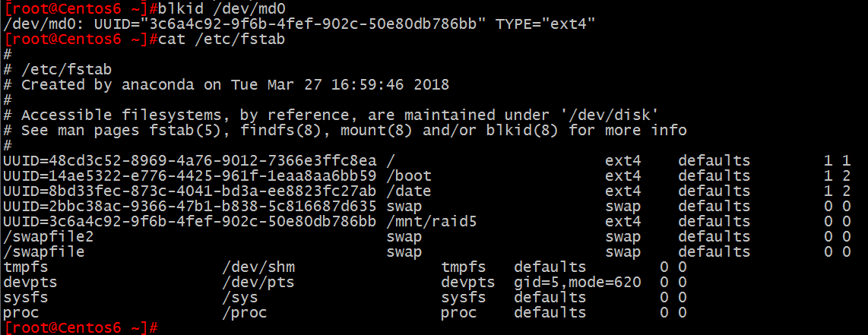Click the TYPE="ext4" text in the blkid output
Image resolution: width=868 pixels, height=335 pixels.
(x=545, y=24)
